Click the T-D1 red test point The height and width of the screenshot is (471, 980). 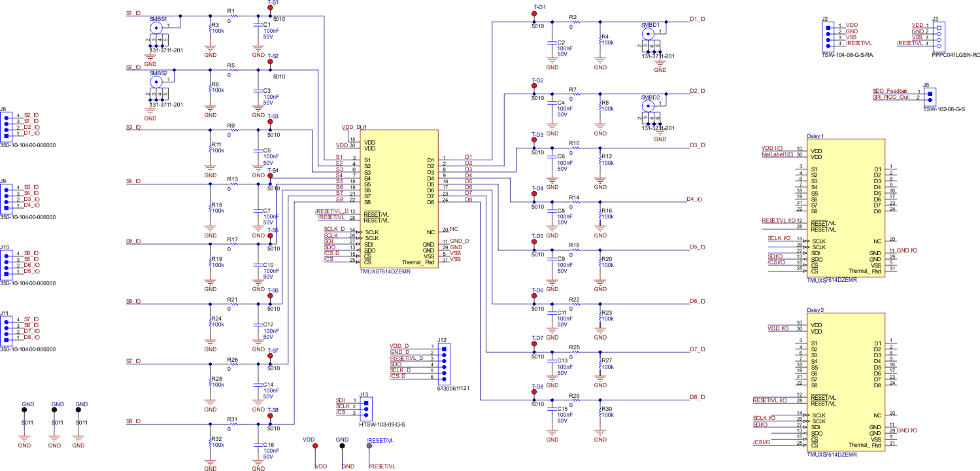[x=535, y=13]
